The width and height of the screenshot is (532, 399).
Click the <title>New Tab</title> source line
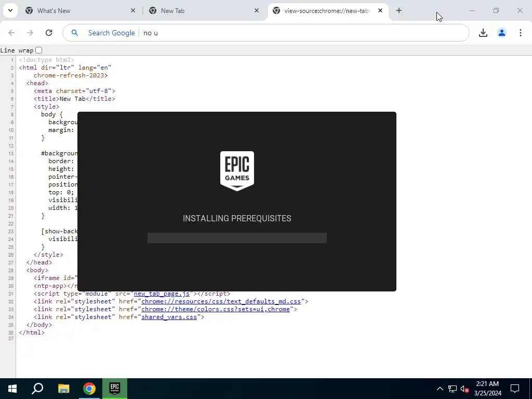coord(74,99)
